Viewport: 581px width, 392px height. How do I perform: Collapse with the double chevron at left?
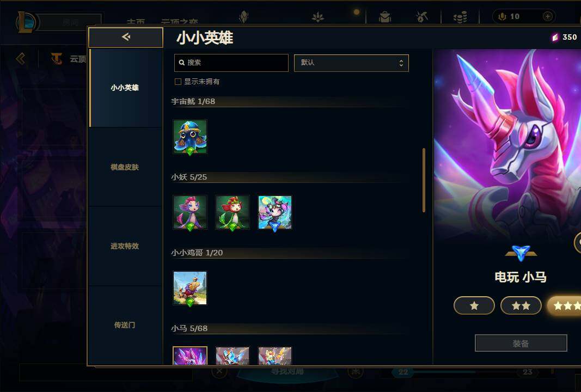click(x=21, y=59)
